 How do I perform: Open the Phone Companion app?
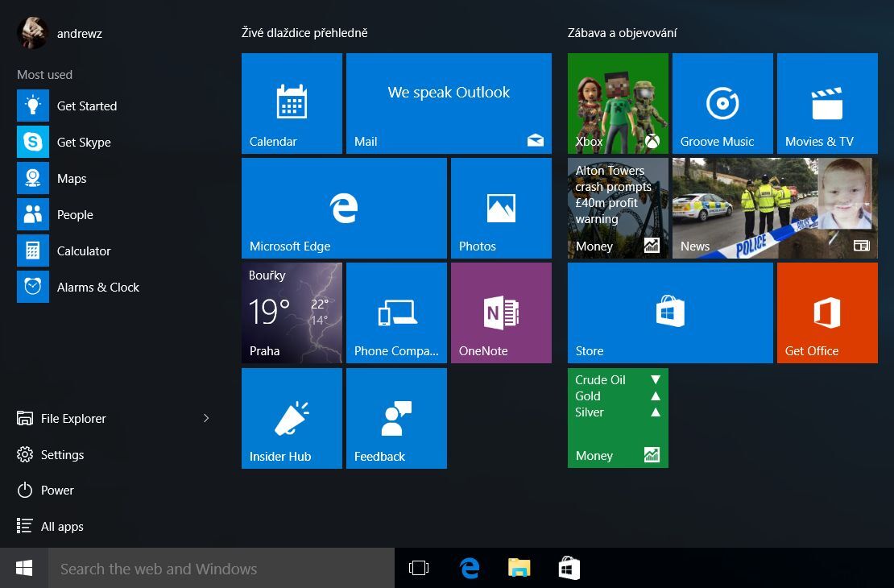[395, 313]
